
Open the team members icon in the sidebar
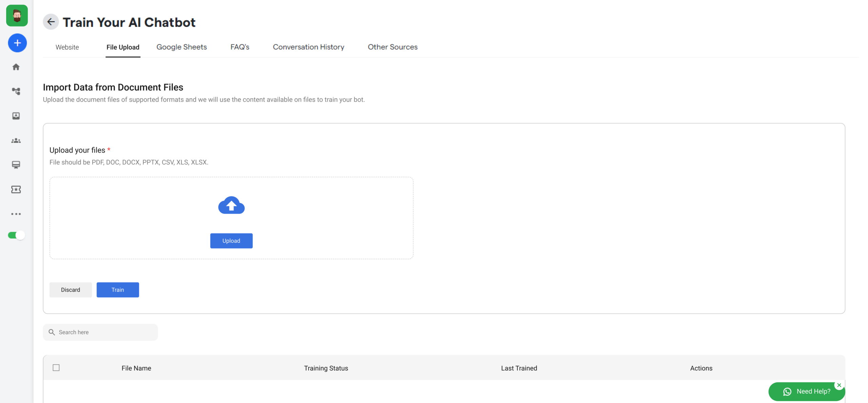click(16, 141)
